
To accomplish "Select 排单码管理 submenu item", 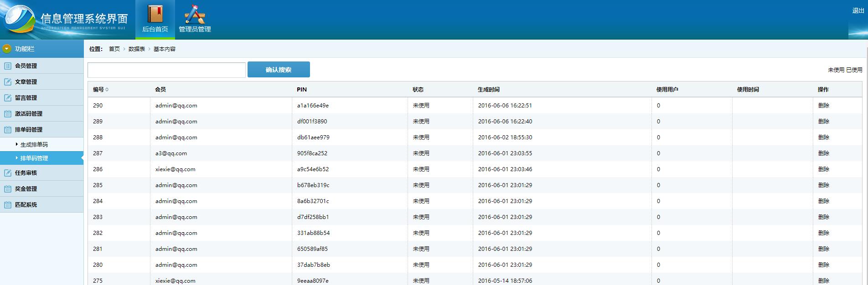I will [x=34, y=158].
